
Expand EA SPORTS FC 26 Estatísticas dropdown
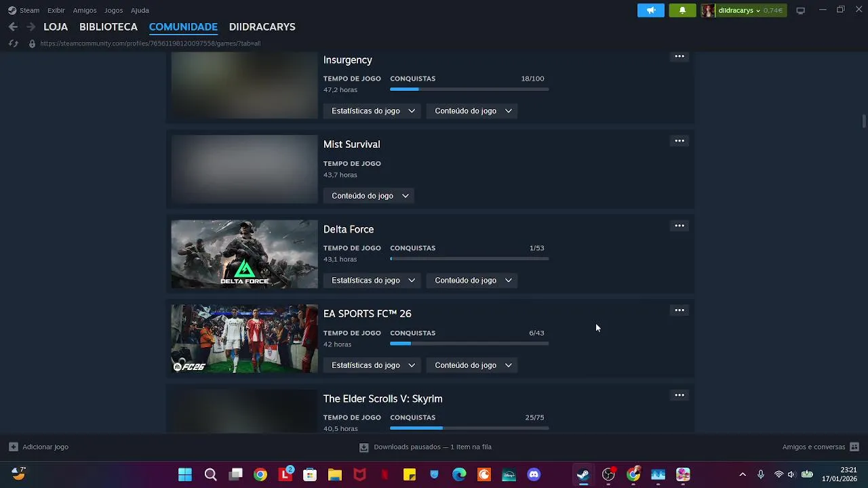pos(373,365)
